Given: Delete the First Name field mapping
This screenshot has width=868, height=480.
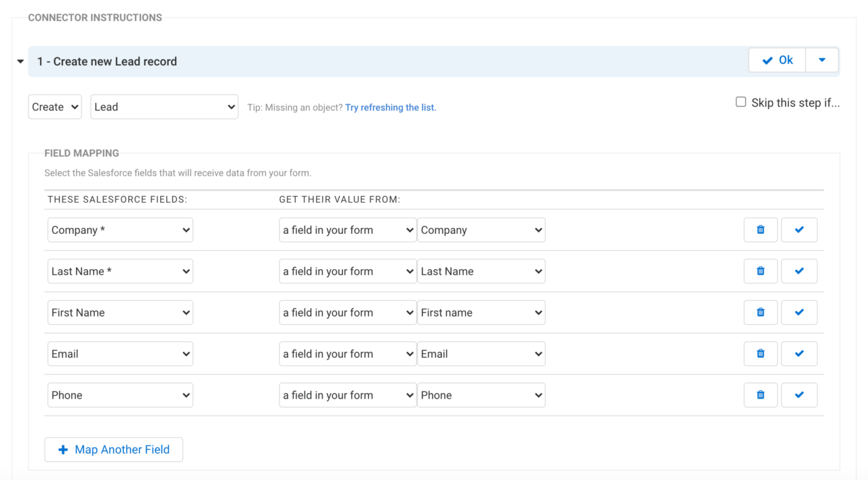Looking at the screenshot, I should [760, 312].
